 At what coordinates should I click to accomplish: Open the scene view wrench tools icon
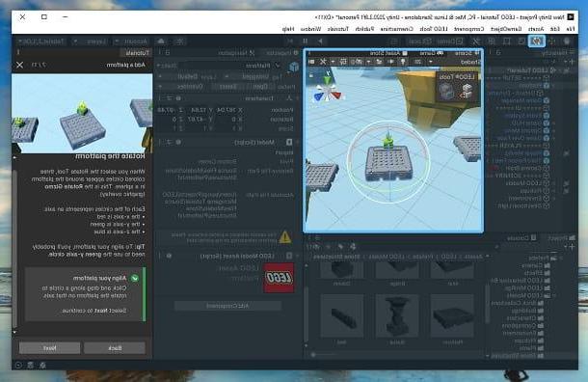[x=323, y=62]
